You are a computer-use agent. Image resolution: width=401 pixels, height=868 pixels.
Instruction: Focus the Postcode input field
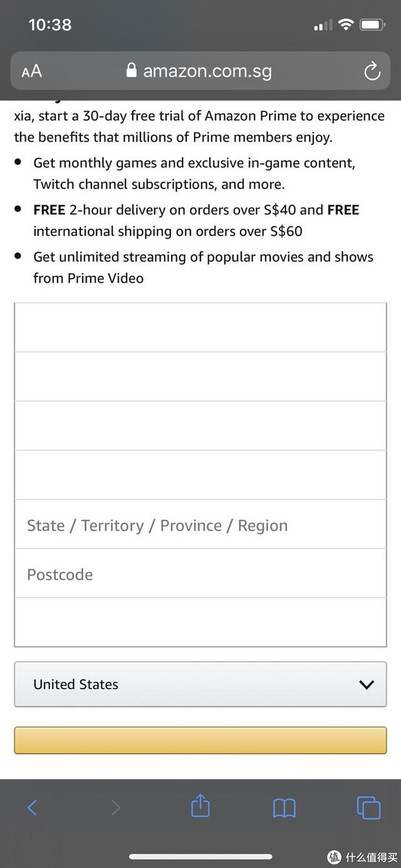200,573
